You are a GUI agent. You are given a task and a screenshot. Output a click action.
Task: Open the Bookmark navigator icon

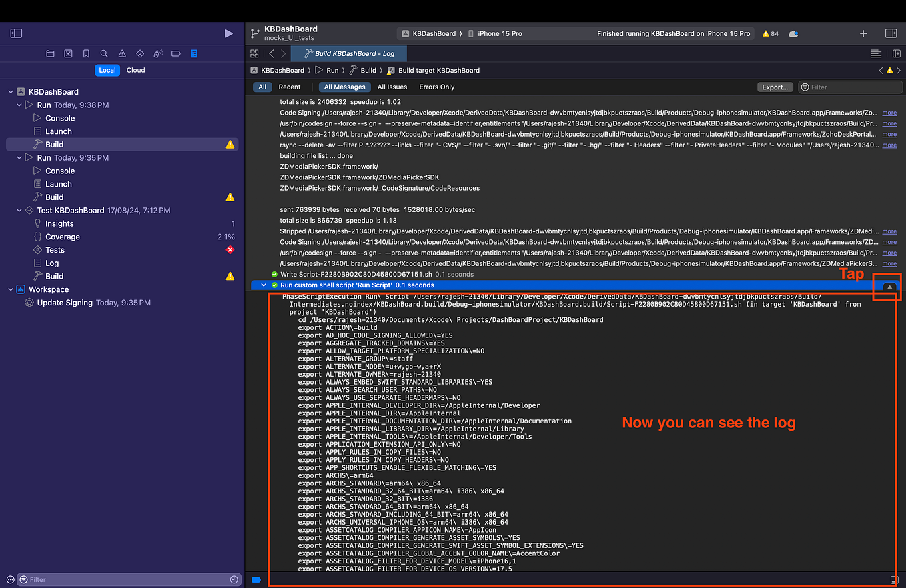pos(86,55)
